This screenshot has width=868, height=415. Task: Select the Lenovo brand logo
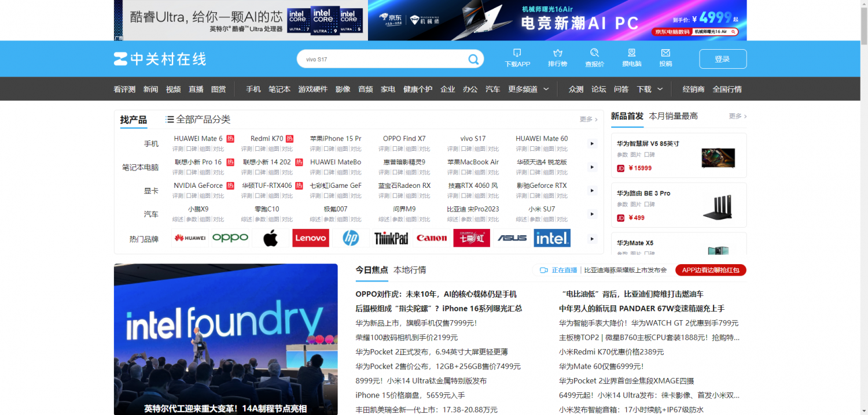(x=311, y=238)
